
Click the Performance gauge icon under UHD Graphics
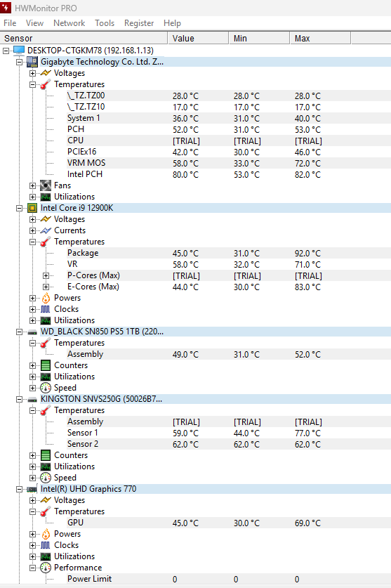pyautogui.click(x=46, y=568)
